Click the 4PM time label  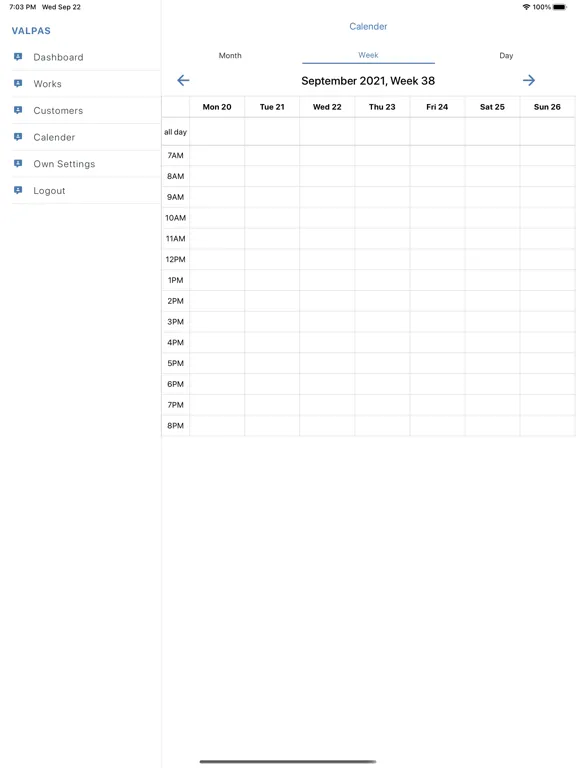coord(175,342)
